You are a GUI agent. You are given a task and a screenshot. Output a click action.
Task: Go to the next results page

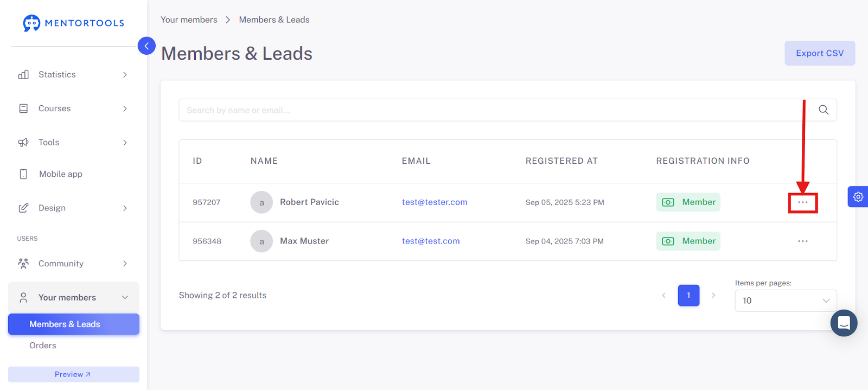tap(713, 296)
